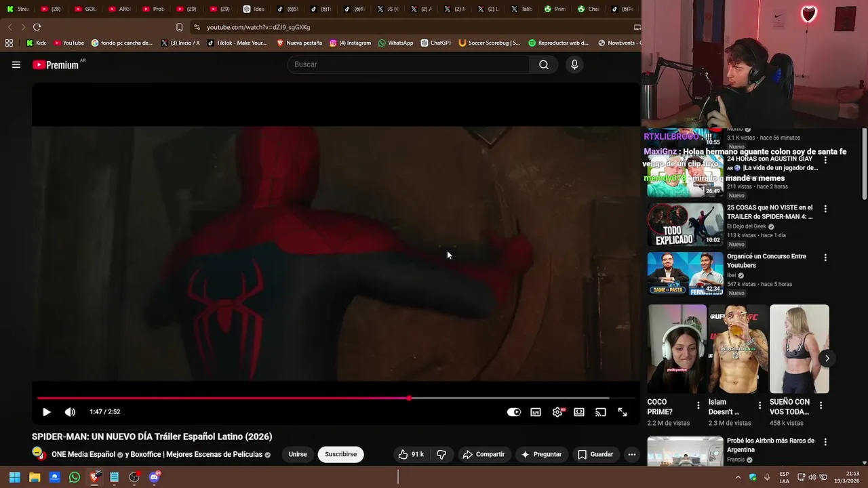Open the YouTube bookmark
The height and width of the screenshot is (488, 868).
pos(68,43)
